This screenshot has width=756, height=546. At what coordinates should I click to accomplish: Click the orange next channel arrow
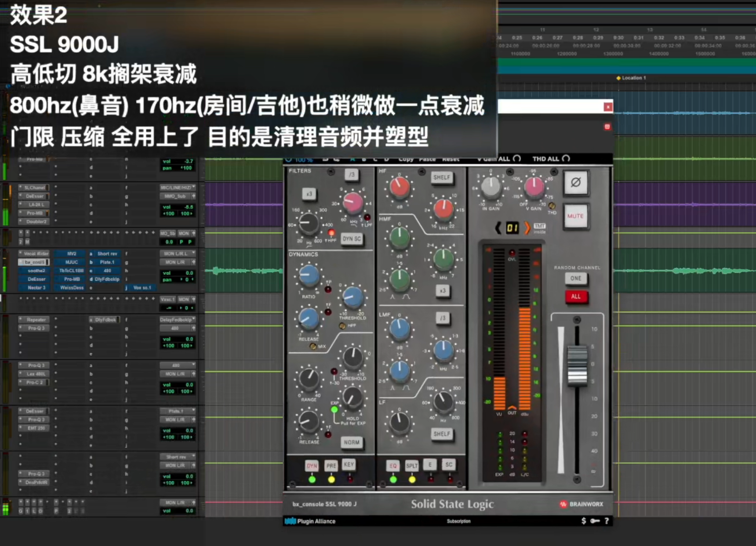click(x=527, y=228)
